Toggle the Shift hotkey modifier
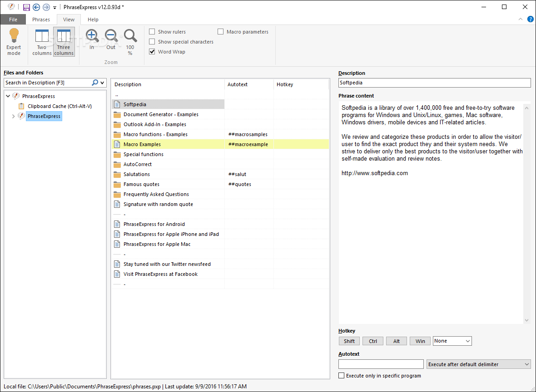Screen dimensions: 536x392 coord(349,341)
